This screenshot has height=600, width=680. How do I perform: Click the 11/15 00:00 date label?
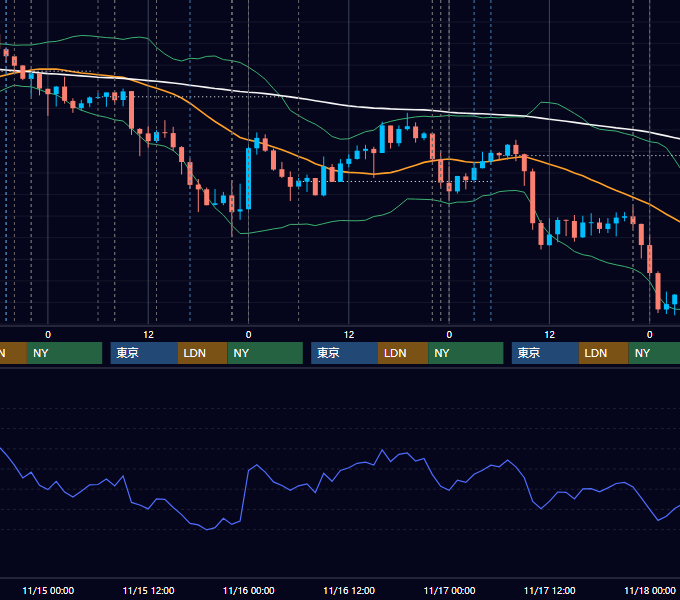click(48, 590)
